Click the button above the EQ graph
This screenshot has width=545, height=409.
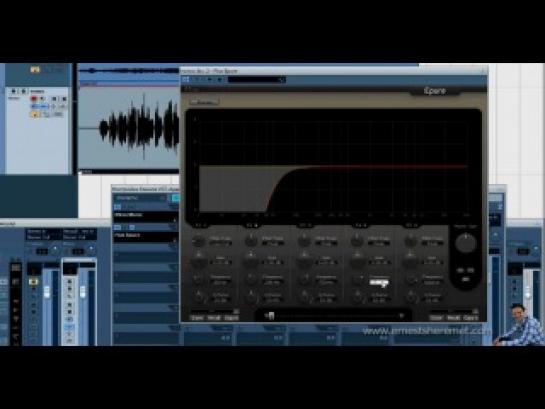coord(205,102)
